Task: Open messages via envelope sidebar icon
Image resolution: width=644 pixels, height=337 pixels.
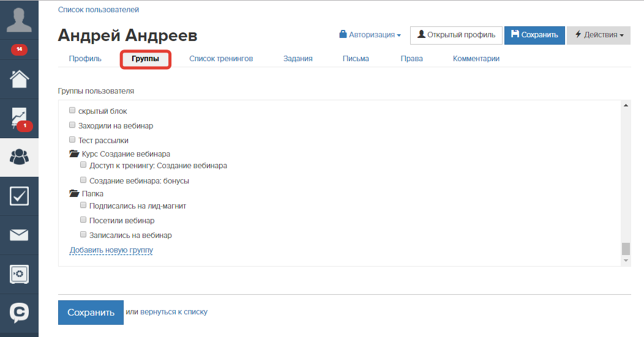Action: [x=19, y=235]
